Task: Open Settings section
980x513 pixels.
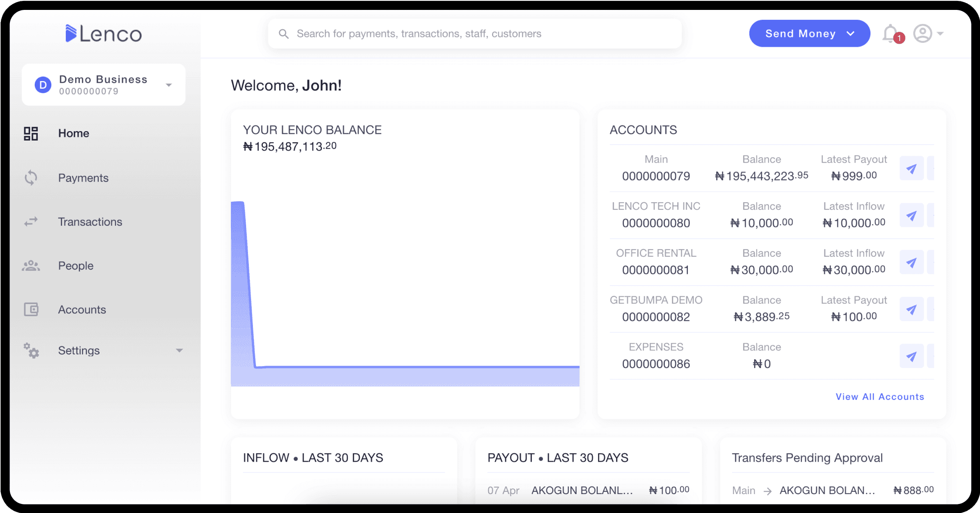Action: click(79, 350)
